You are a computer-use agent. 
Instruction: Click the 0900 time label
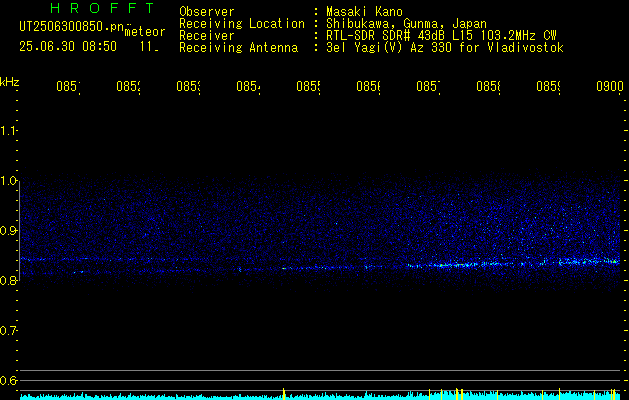click(610, 86)
